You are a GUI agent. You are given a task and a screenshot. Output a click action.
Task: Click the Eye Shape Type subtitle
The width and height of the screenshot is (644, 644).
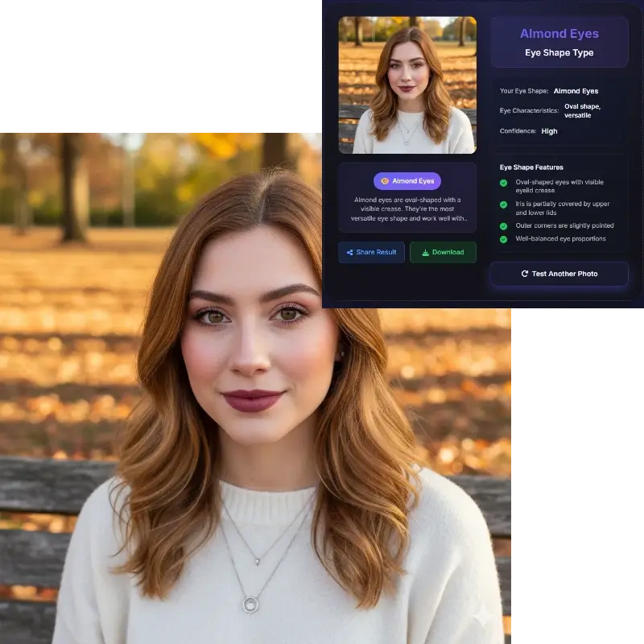[x=558, y=52]
